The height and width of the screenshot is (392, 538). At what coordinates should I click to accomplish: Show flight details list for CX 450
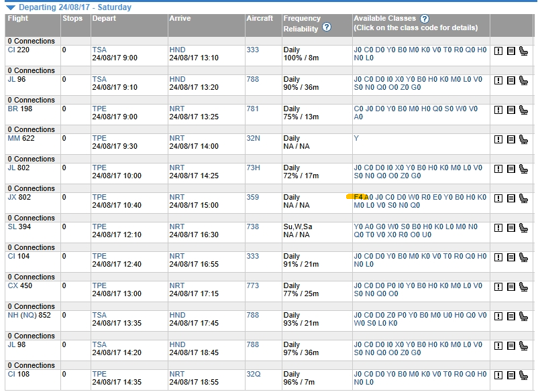511,287
